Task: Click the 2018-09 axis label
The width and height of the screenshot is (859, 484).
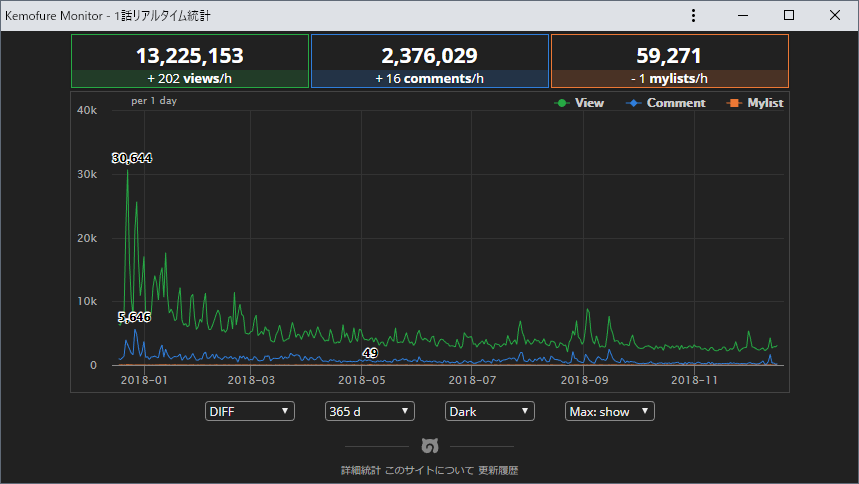Action: click(x=585, y=380)
